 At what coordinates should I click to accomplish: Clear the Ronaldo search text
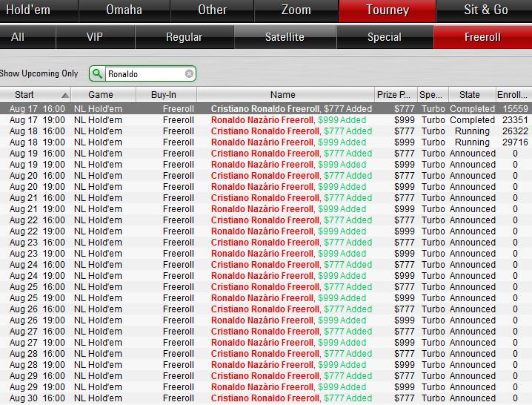click(x=190, y=73)
